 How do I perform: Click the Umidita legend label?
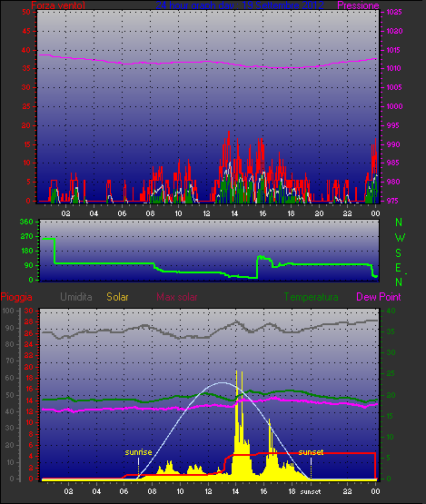76,297
